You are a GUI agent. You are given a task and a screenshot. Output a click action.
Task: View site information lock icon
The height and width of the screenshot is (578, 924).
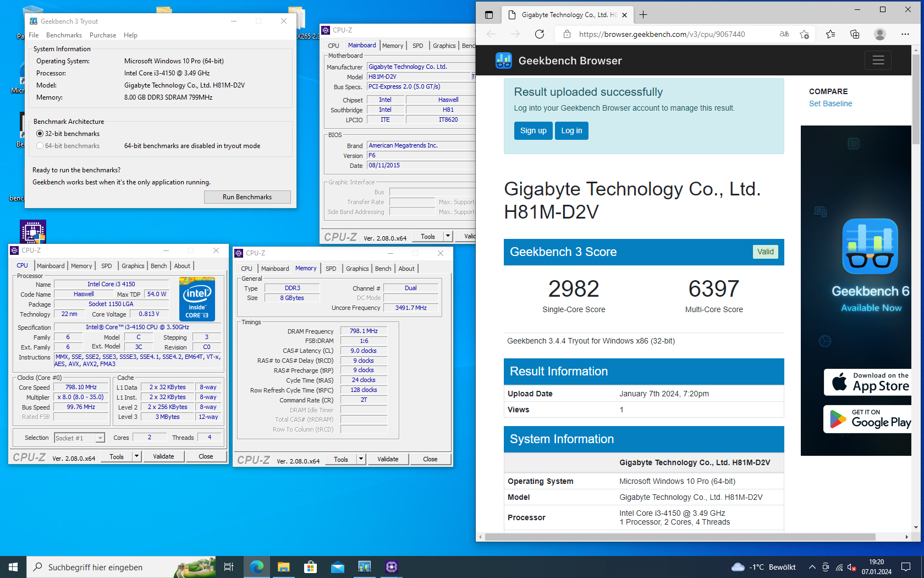coord(566,34)
